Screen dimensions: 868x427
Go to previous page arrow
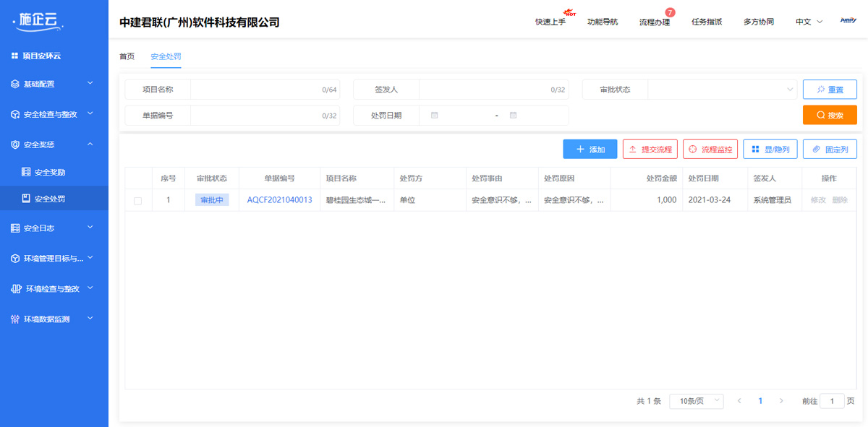click(739, 400)
